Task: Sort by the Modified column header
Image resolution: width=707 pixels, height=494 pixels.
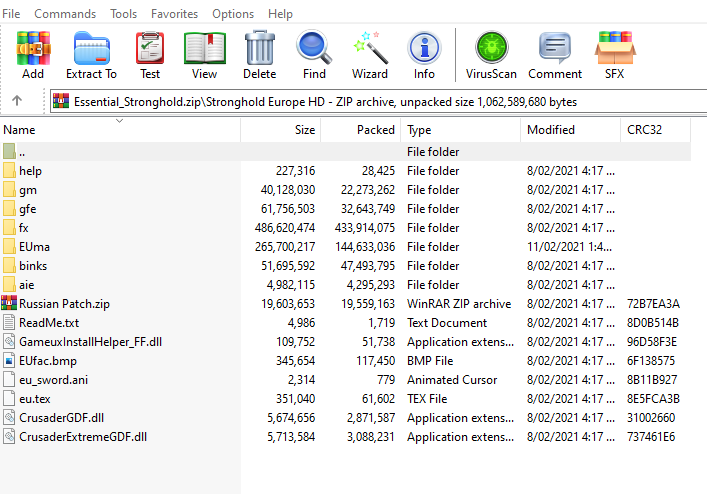Action: 570,130
